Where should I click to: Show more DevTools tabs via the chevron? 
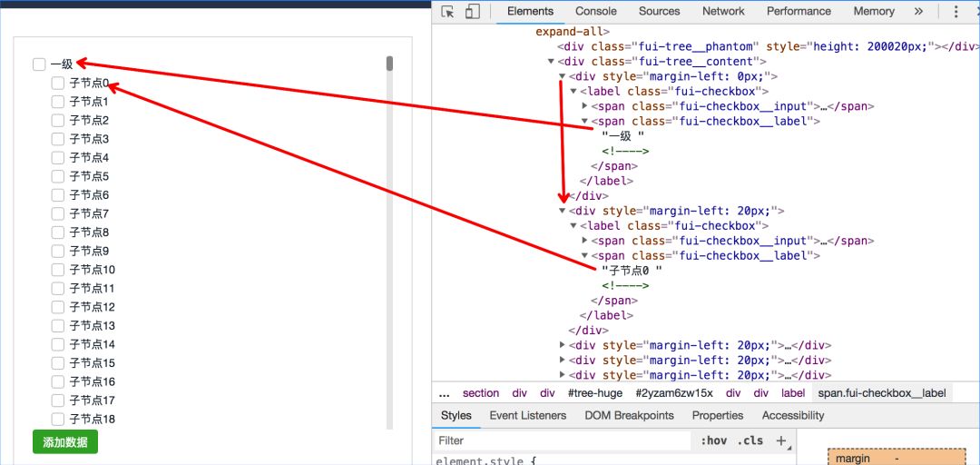(x=918, y=12)
